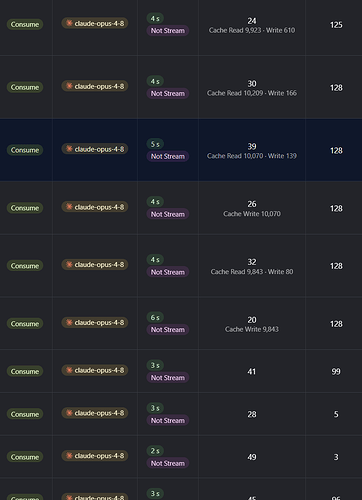Click the Claude icon in the Cache Write 9,843 row

[x=69, y=323]
